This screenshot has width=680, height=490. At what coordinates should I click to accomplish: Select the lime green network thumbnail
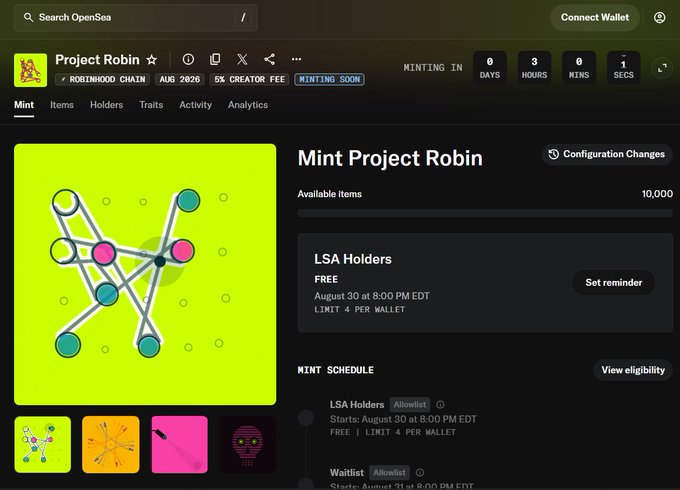pos(42,444)
